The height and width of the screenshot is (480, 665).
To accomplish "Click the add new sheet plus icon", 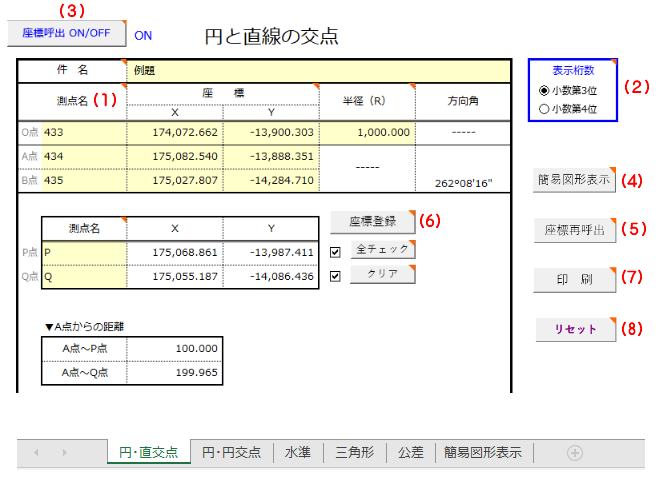I will click(575, 453).
